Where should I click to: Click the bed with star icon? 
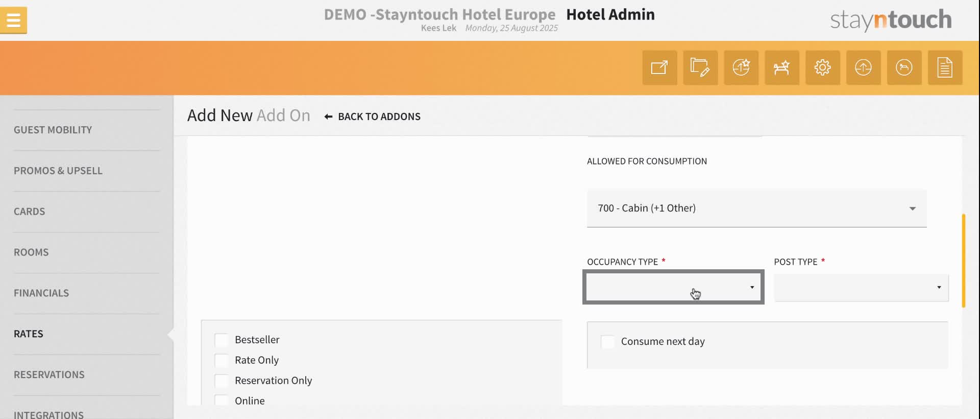pos(782,67)
